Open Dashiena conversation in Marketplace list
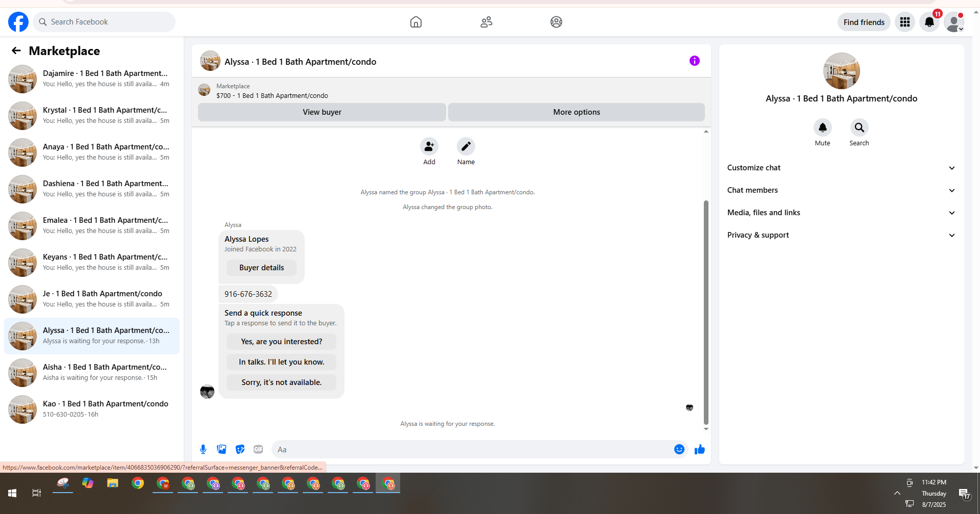 [92, 189]
